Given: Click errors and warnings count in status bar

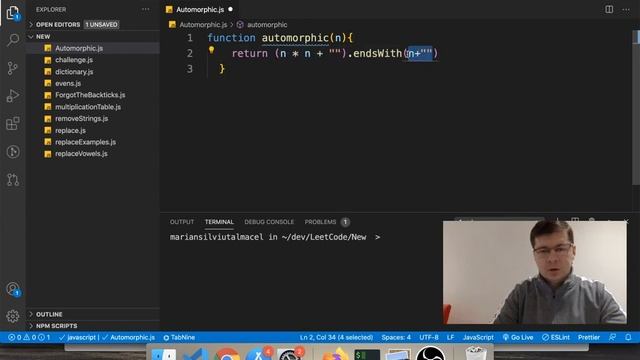Looking at the screenshot, I should [29, 338].
